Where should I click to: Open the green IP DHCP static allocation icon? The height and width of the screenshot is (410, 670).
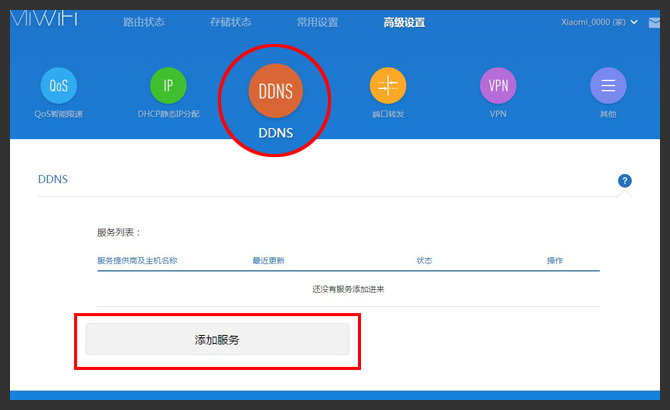(168, 85)
